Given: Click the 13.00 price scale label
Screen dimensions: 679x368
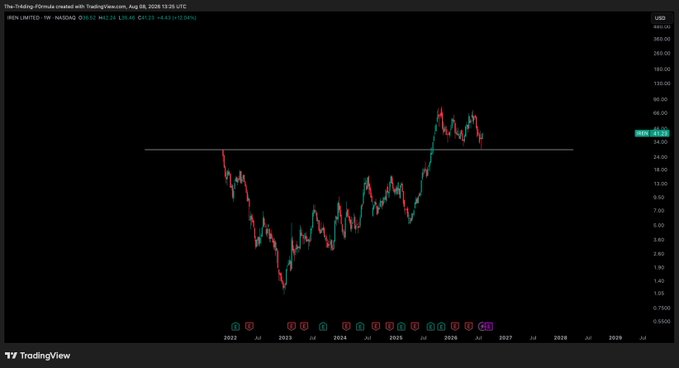Looking at the screenshot, I should pyautogui.click(x=660, y=184).
